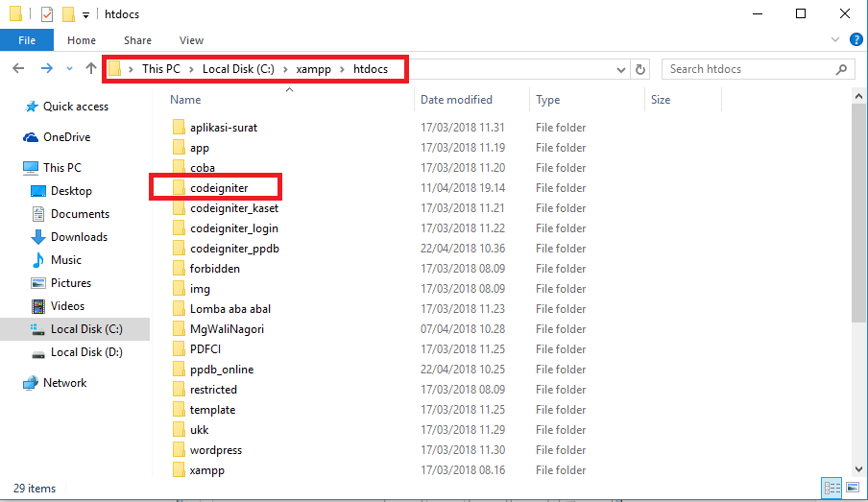Click the Forward navigation arrow
The image size is (868, 502).
point(46,69)
